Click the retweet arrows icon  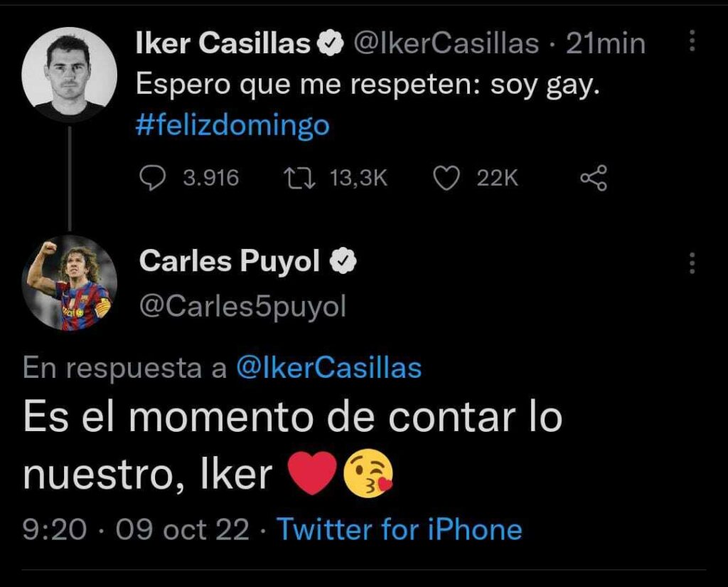pyautogui.click(x=296, y=178)
